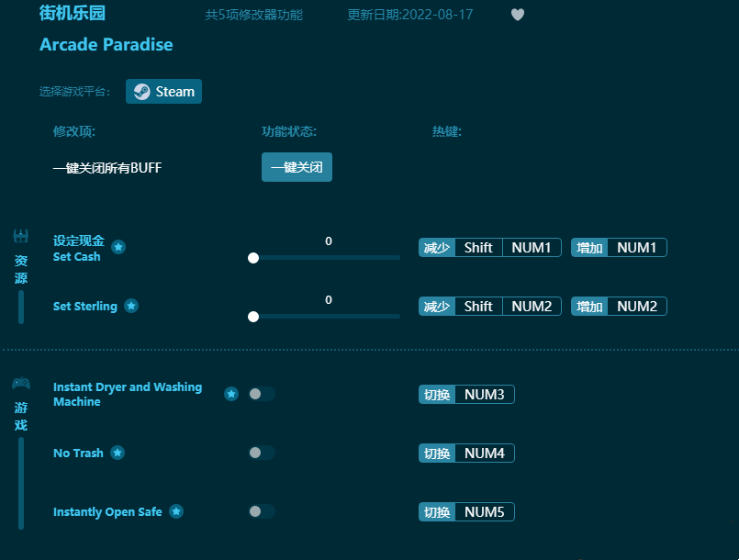Click the 街机乐园 heading
This screenshot has height=560, width=739.
click(x=73, y=13)
